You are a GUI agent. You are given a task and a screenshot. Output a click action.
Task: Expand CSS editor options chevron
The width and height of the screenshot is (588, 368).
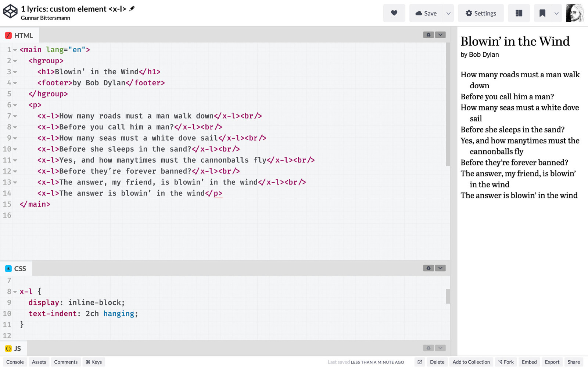coord(440,268)
